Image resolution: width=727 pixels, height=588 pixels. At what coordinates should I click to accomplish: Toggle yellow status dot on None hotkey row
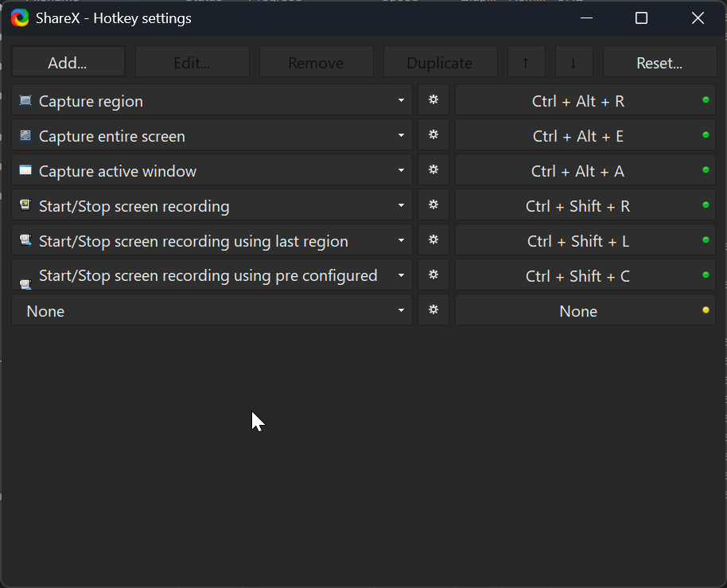click(x=706, y=310)
